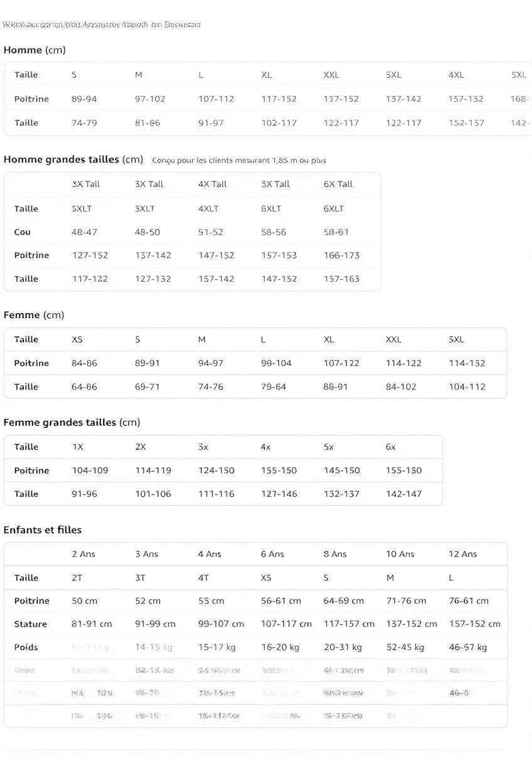Click the "12 Ans" column header

[x=462, y=555]
